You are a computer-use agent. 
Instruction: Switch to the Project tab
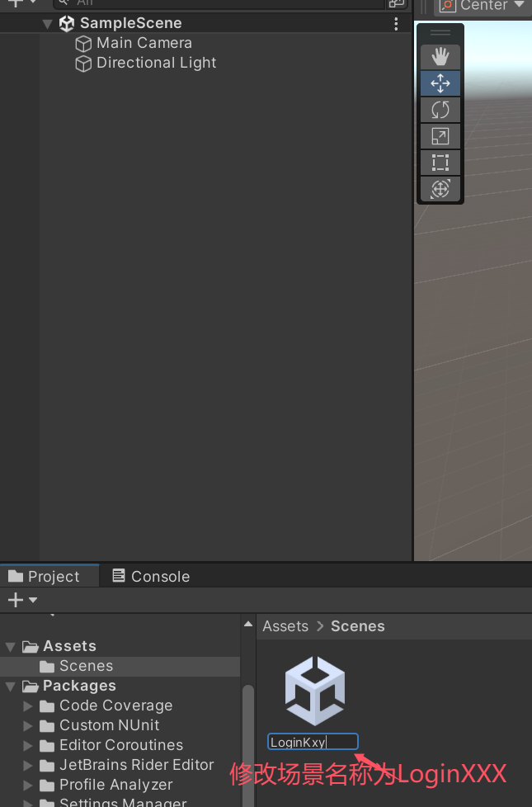tap(45, 576)
